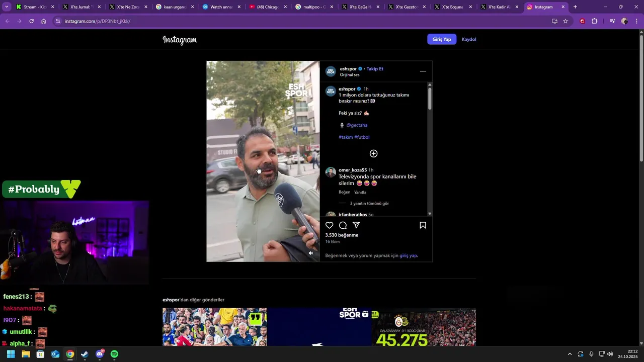Screen dimensions: 644x362
Task: Open the comment bubble icon
Action: 343,225
